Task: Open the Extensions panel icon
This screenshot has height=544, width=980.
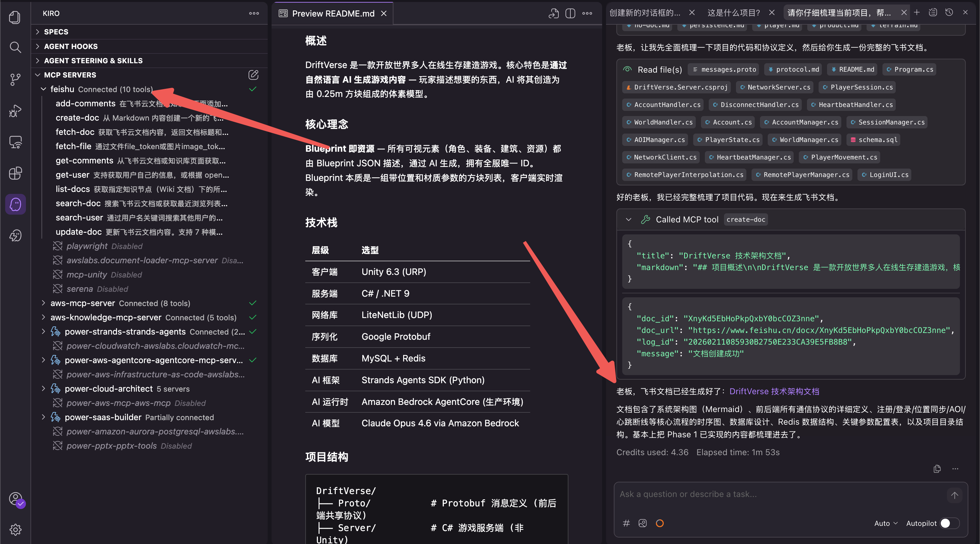Action: 15,173
